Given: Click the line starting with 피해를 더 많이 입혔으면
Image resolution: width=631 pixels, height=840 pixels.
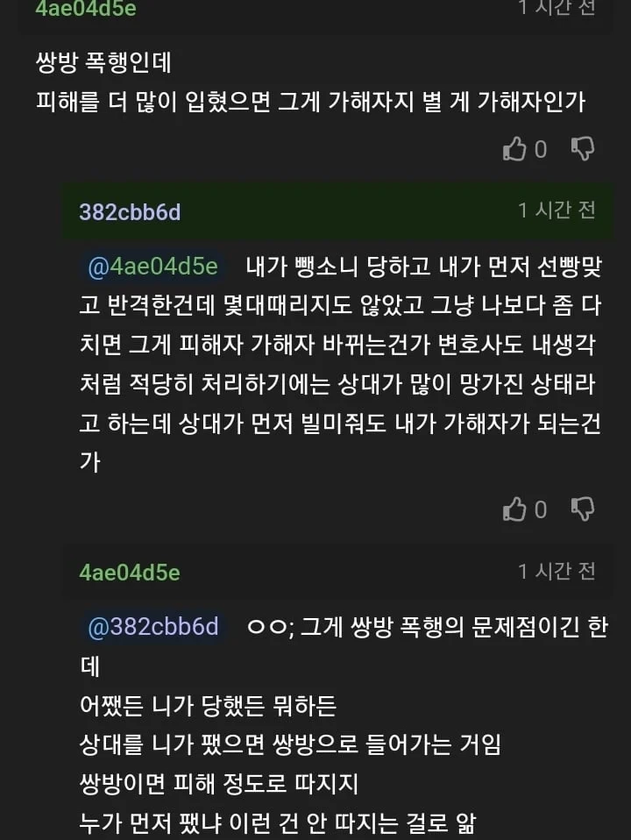Looking at the screenshot, I should point(310,102).
